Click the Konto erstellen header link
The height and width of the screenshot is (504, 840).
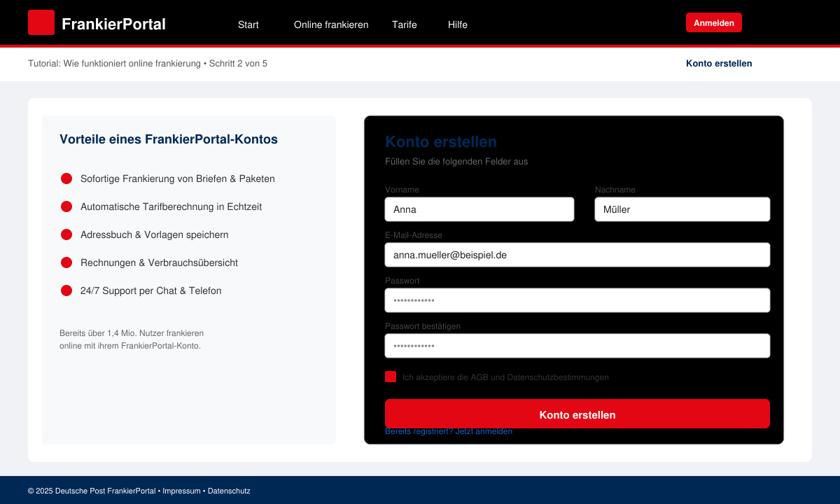click(x=719, y=63)
